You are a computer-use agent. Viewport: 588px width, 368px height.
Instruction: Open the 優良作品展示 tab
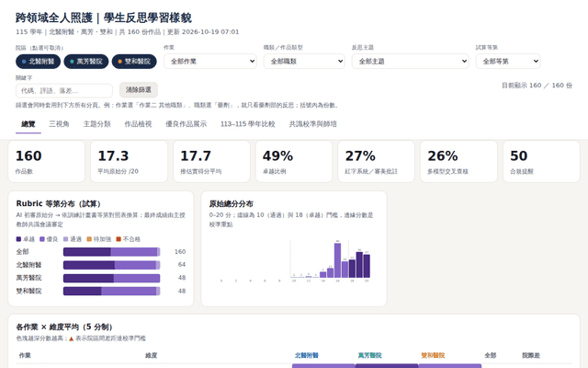[186, 124]
